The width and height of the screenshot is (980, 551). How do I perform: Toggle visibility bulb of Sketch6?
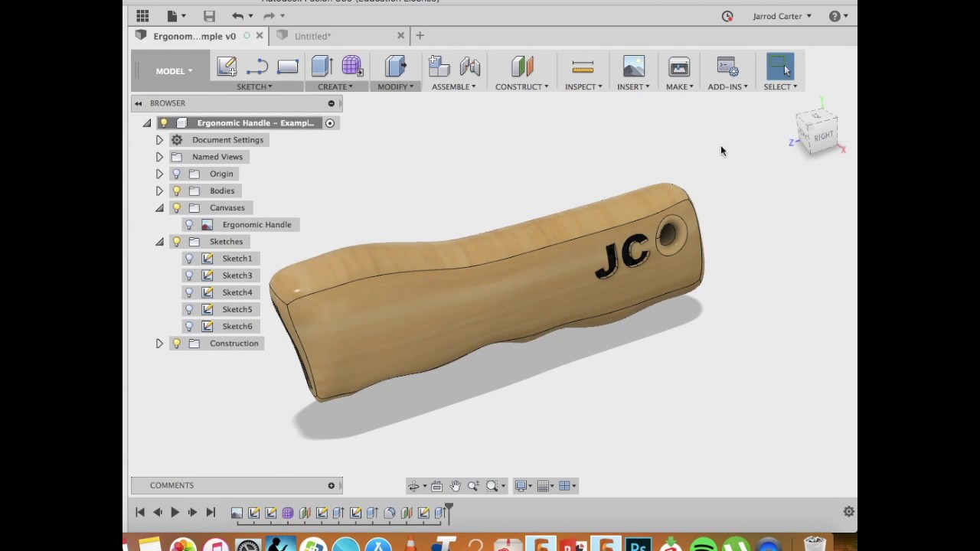pos(189,326)
